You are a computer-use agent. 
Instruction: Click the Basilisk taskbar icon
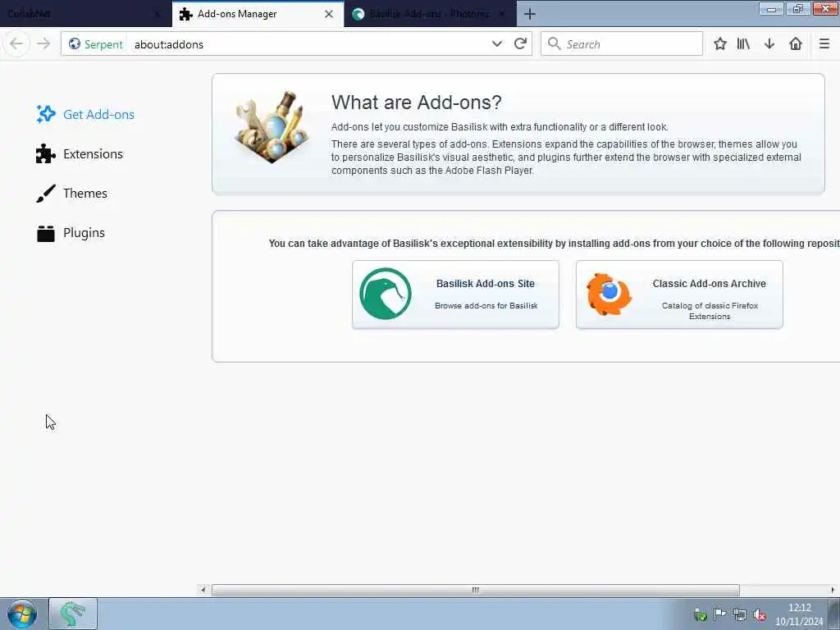[x=73, y=614]
